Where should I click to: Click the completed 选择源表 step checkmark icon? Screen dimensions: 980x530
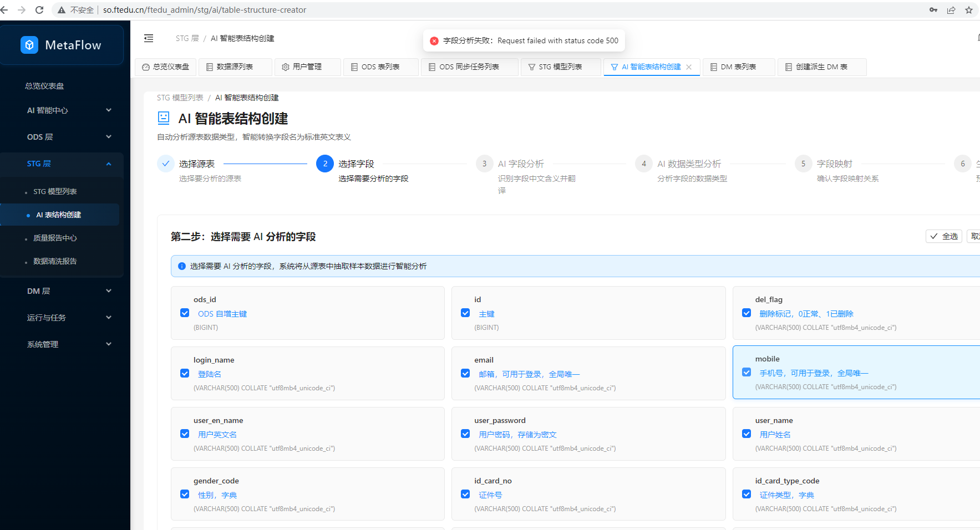click(x=165, y=164)
